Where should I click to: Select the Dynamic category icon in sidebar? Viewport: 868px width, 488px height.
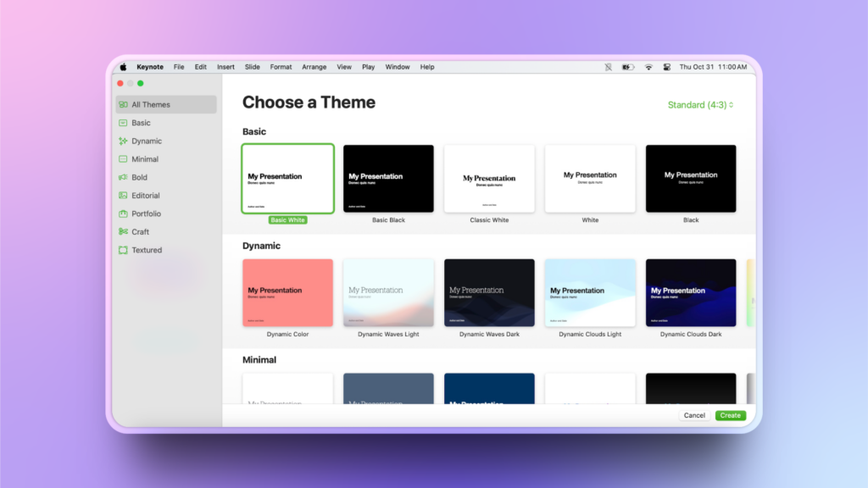pos(124,141)
